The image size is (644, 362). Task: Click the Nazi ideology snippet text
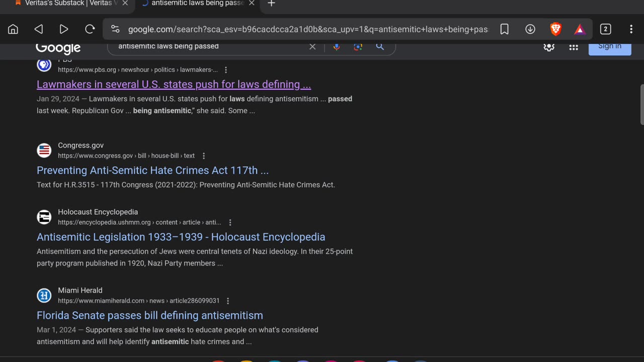[195, 257]
